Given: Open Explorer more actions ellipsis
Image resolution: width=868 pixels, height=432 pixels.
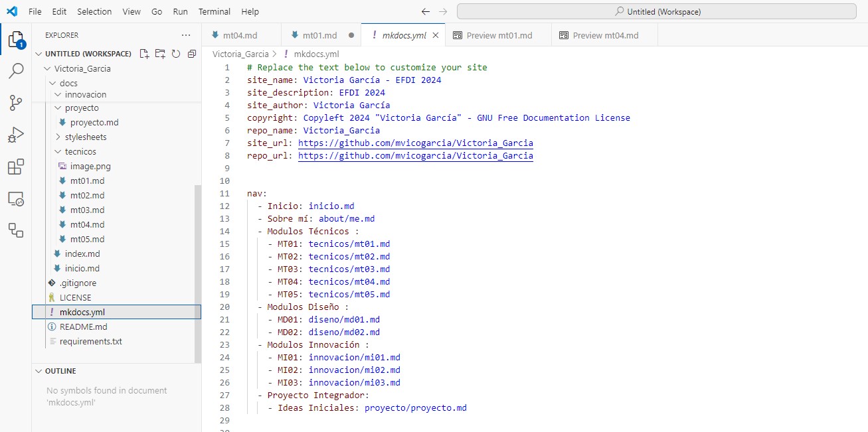Looking at the screenshot, I should (x=186, y=35).
